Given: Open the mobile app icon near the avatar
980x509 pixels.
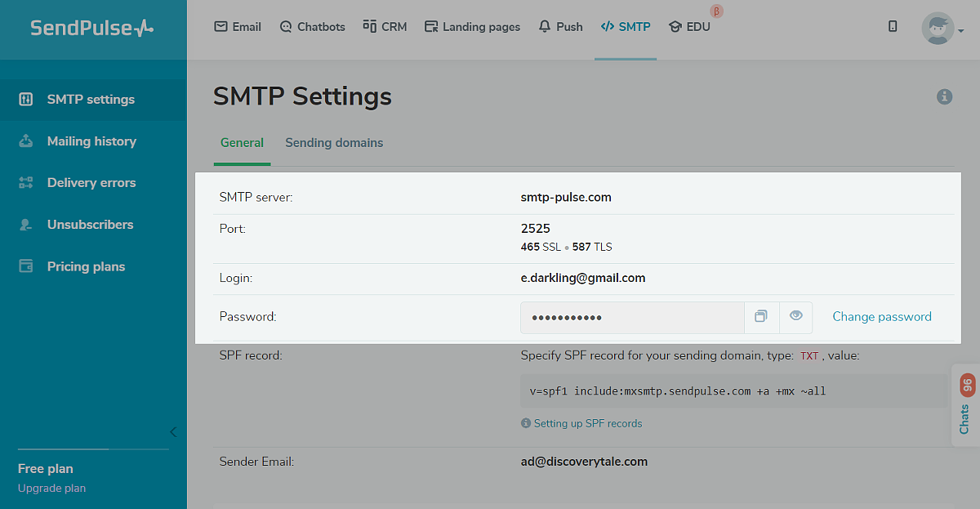Looking at the screenshot, I should pyautogui.click(x=893, y=26).
